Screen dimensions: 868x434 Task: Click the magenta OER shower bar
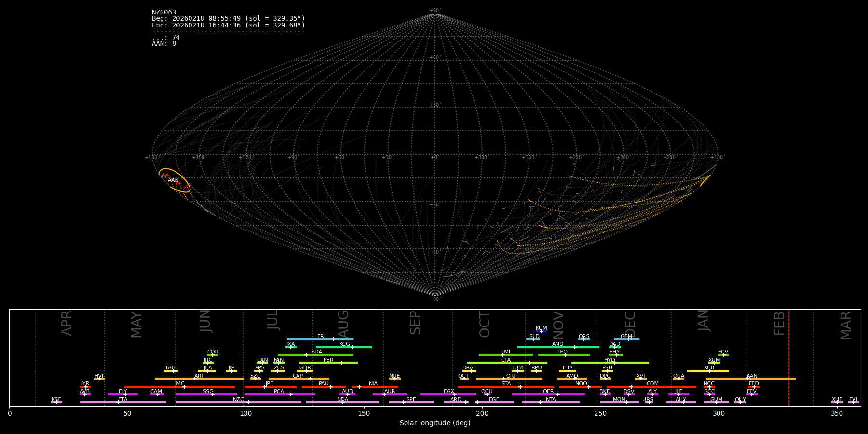548,394
